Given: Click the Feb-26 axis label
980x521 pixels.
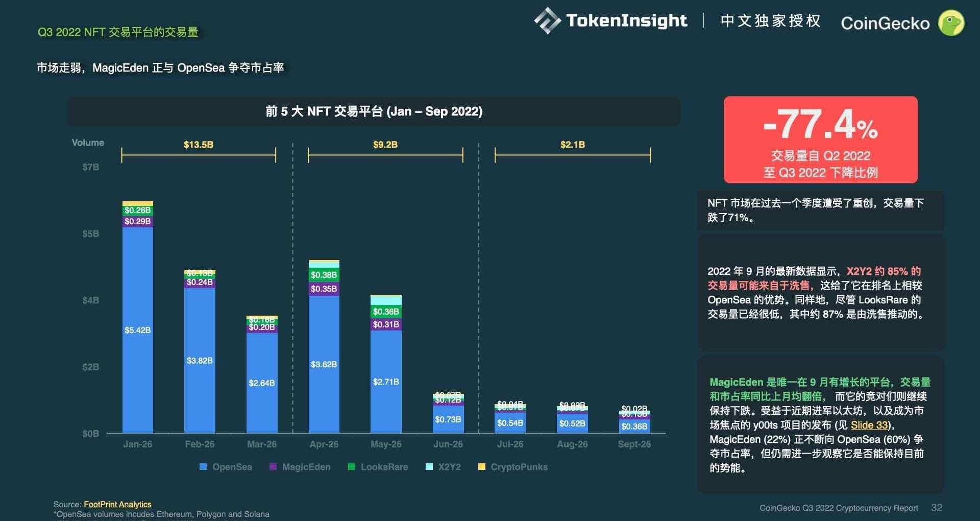Looking at the screenshot, I should pos(200,444).
